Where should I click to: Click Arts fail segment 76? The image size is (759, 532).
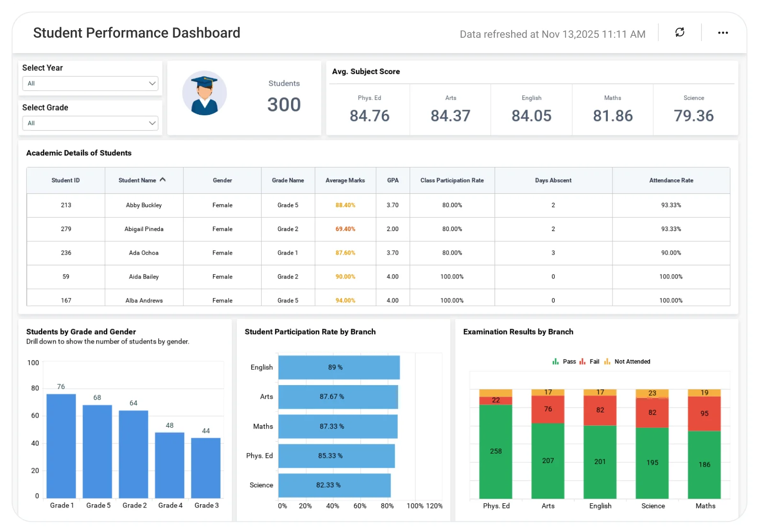pos(548,410)
